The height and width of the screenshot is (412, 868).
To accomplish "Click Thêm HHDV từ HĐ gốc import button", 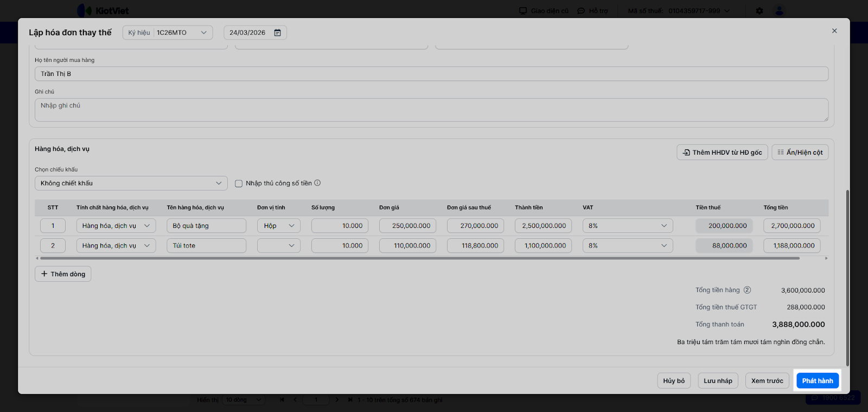I will click(722, 153).
